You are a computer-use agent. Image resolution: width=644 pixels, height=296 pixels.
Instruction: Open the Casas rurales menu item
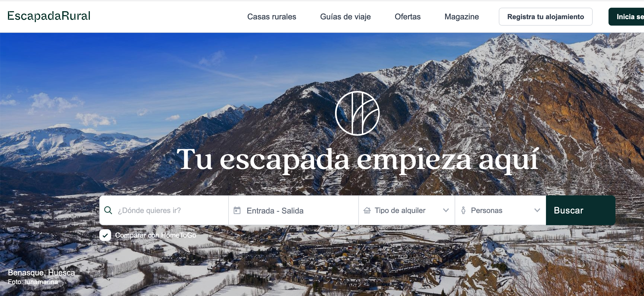(272, 17)
